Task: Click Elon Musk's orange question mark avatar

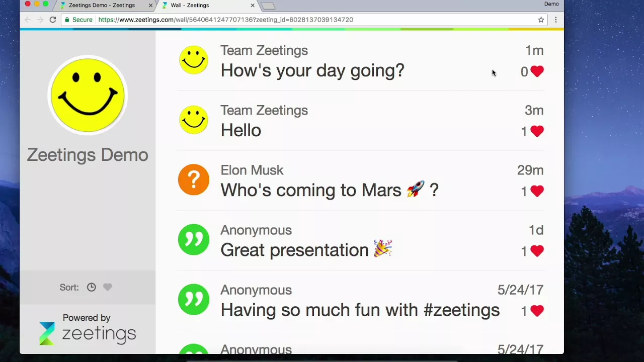Action: click(x=194, y=179)
